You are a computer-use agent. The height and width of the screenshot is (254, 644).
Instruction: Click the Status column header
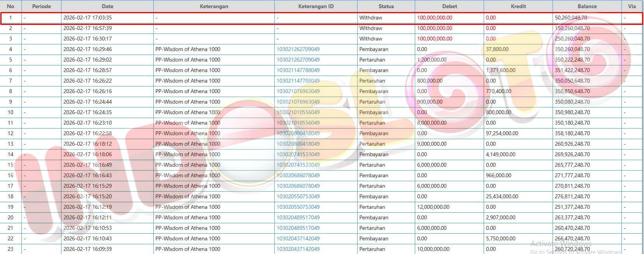click(x=386, y=6)
